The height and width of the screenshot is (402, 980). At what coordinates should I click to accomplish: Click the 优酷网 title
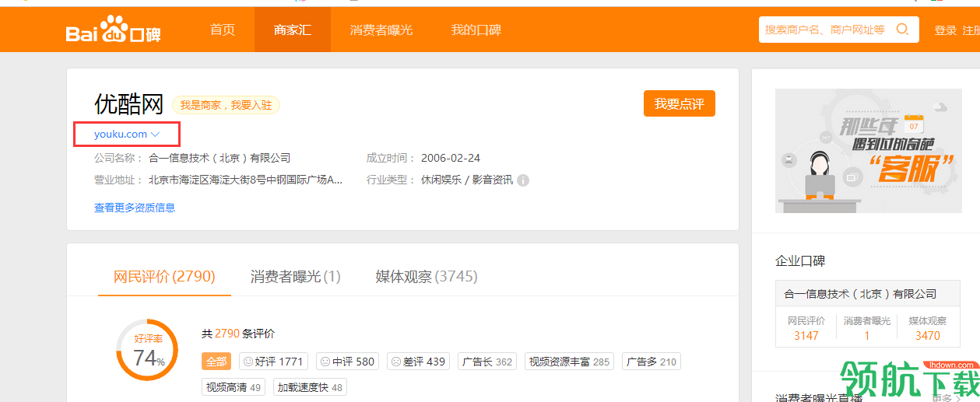(129, 104)
